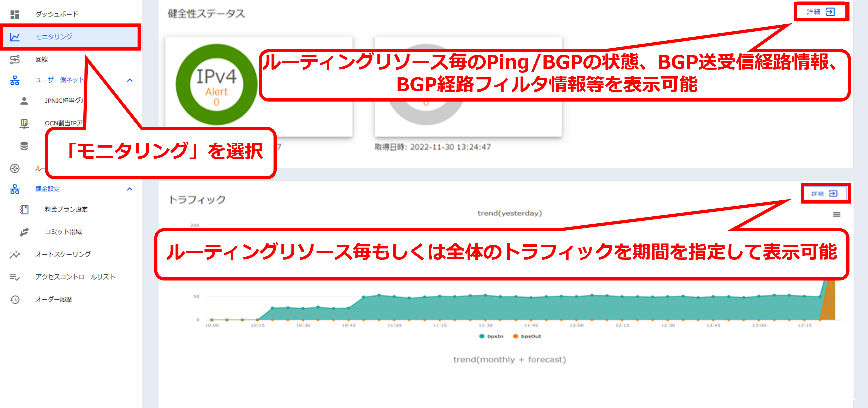Click the OCN IP address icon

(x=24, y=123)
